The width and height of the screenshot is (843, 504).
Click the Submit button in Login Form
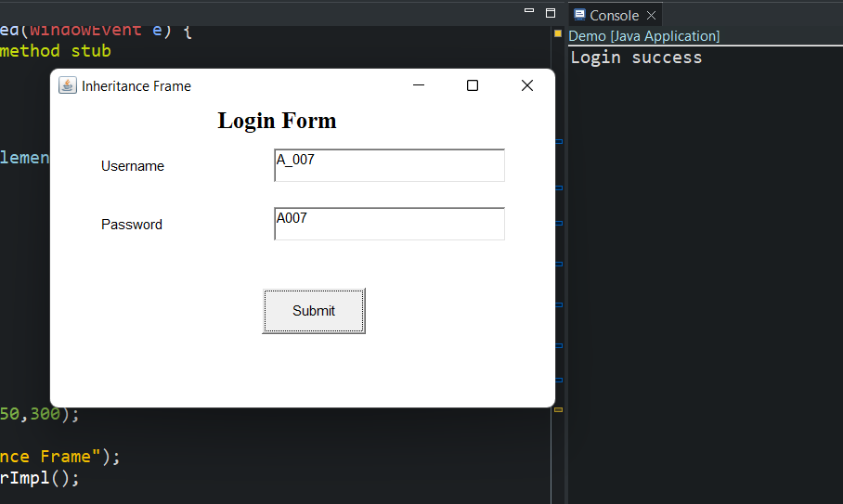314,311
